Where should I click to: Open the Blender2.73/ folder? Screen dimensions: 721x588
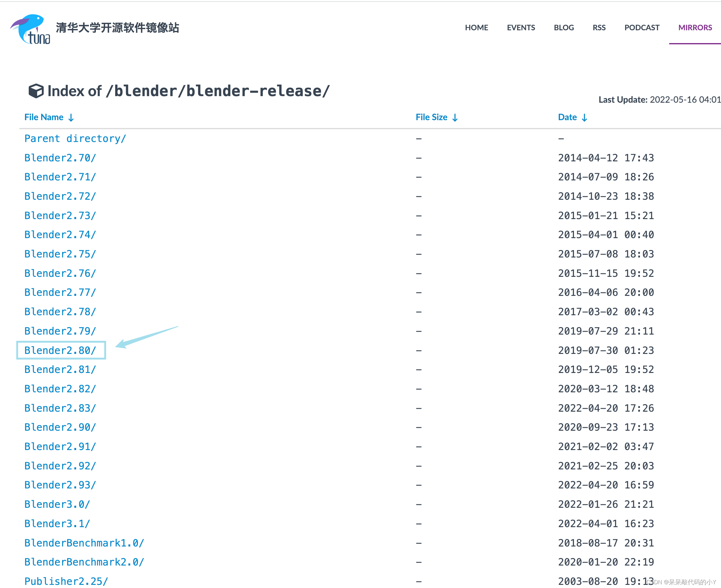coord(60,215)
